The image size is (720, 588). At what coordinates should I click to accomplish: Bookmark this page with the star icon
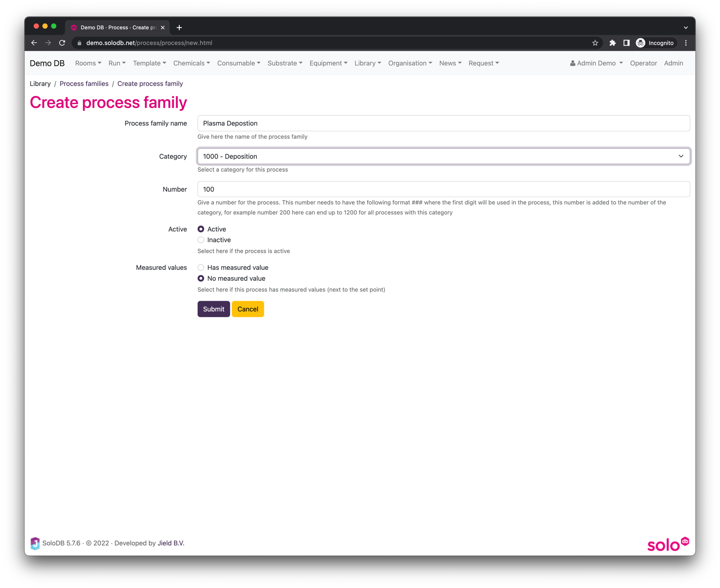click(x=595, y=43)
